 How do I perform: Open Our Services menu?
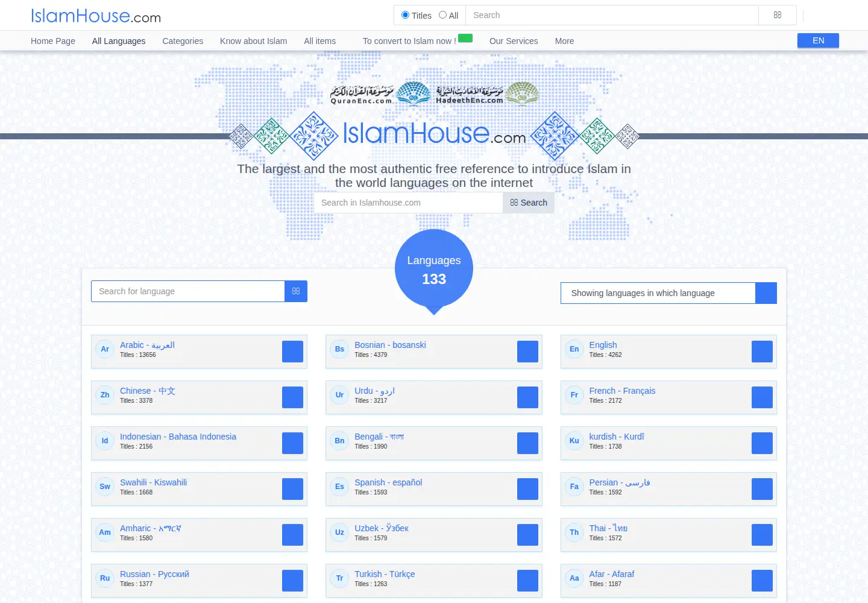514,41
